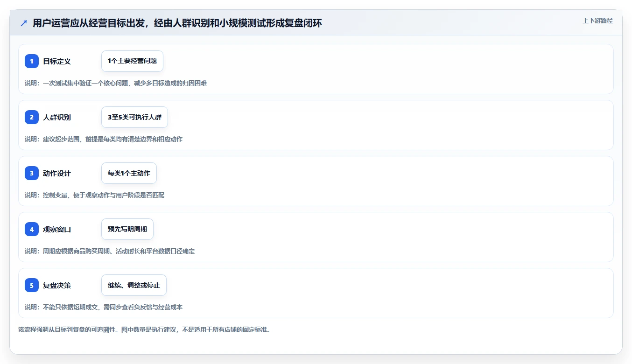The image size is (632, 364).
Task: Click the 人群识别 step title
Action: click(x=57, y=117)
